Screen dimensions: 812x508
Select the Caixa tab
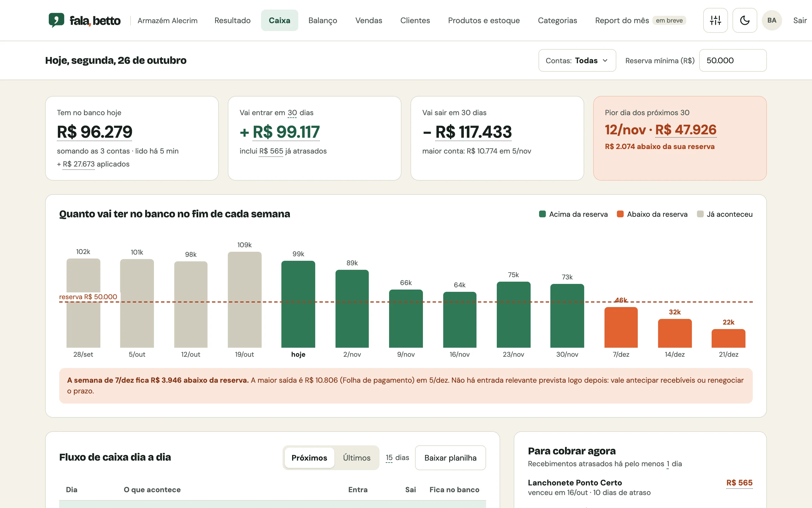[279, 21]
